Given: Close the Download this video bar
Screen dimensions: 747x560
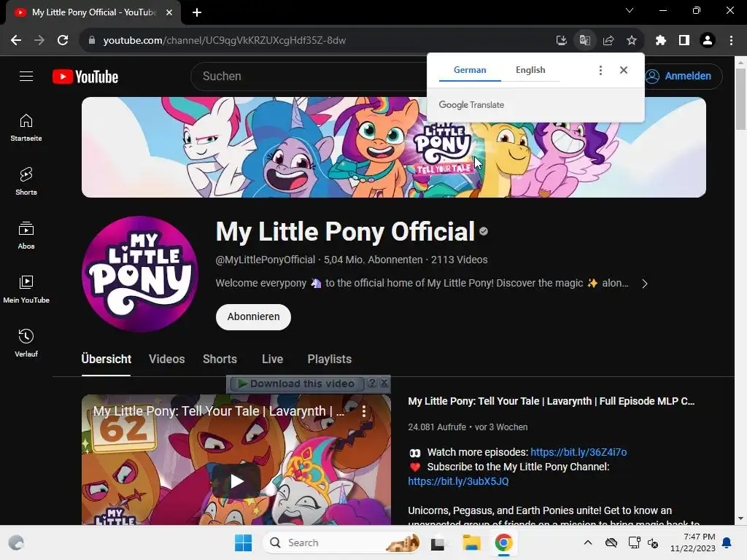Looking at the screenshot, I should pyautogui.click(x=384, y=383).
